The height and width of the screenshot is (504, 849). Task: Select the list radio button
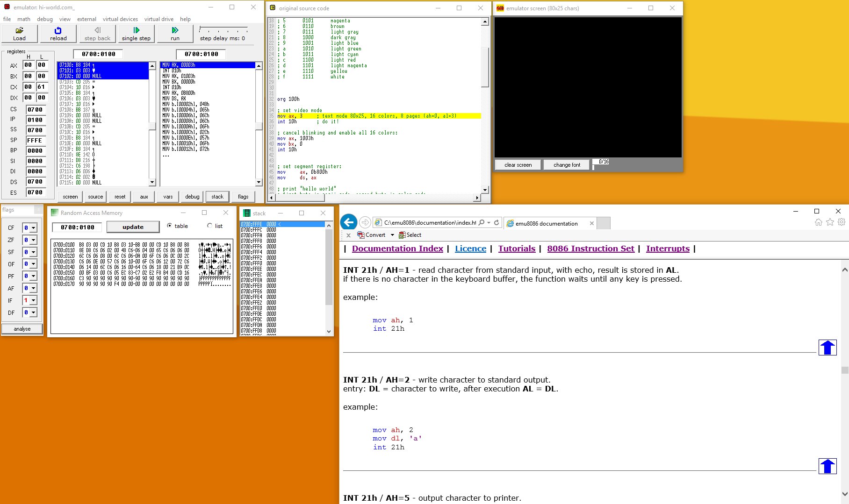(x=209, y=226)
